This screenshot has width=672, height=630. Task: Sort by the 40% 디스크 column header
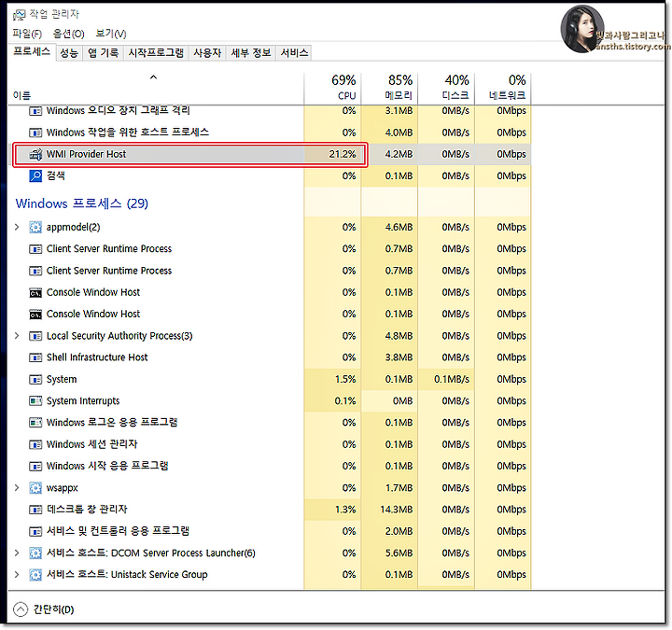coord(446,88)
